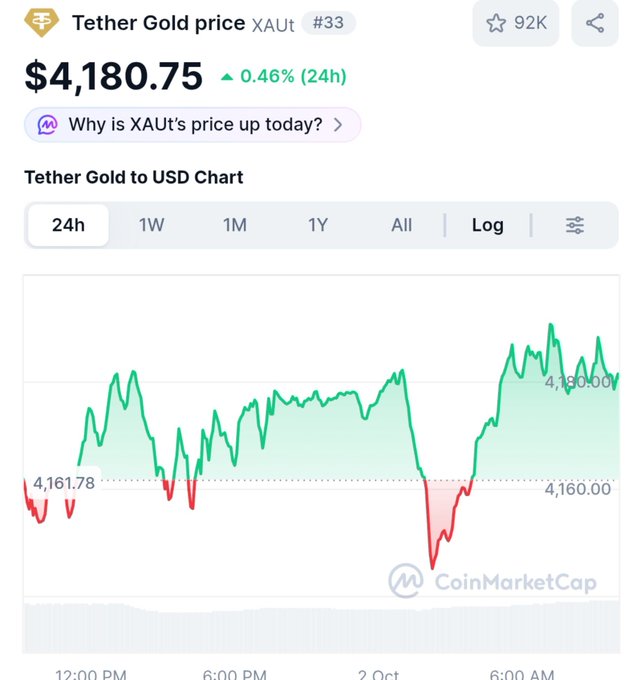Image resolution: width=643 pixels, height=680 pixels.
Task: Select the 1Y chart range
Action: click(x=318, y=225)
